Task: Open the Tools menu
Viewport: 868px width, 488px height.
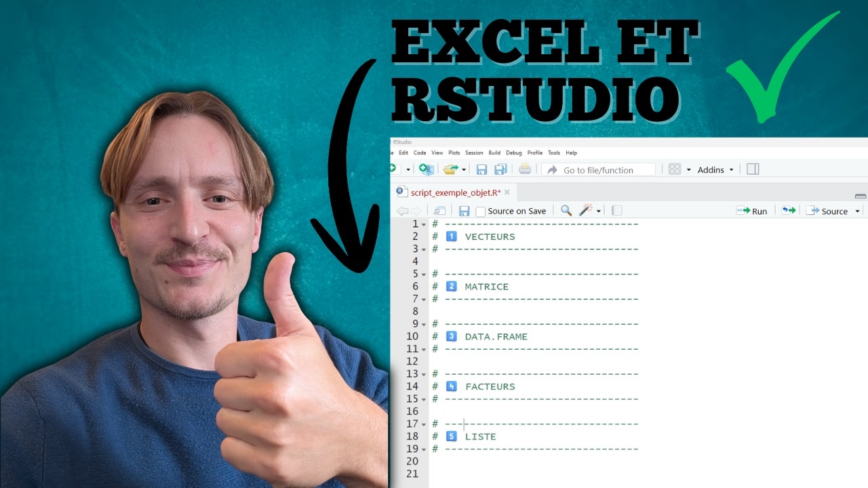Action: coord(554,153)
